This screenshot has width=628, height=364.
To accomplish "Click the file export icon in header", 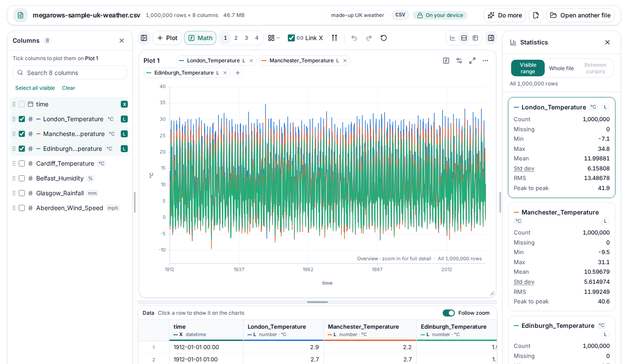I will 536,15.
